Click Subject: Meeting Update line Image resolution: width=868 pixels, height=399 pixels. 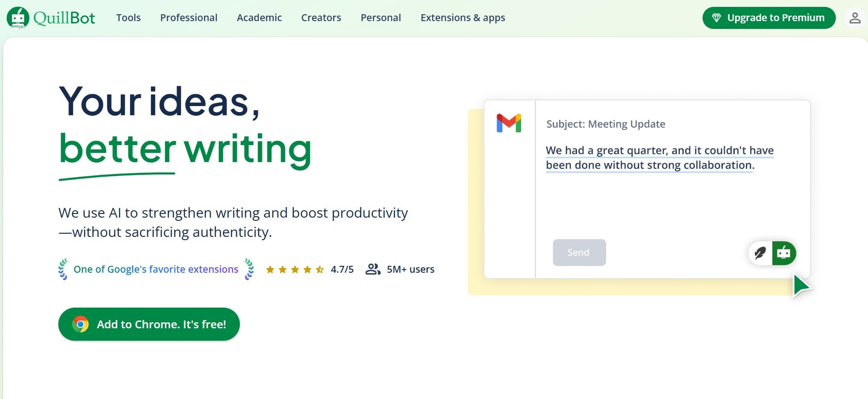click(606, 124)
